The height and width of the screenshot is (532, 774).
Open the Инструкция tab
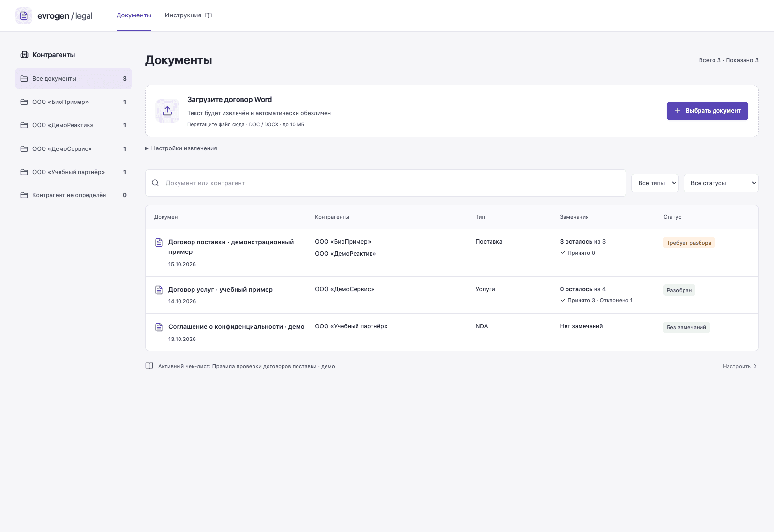[x=188, y=15]
